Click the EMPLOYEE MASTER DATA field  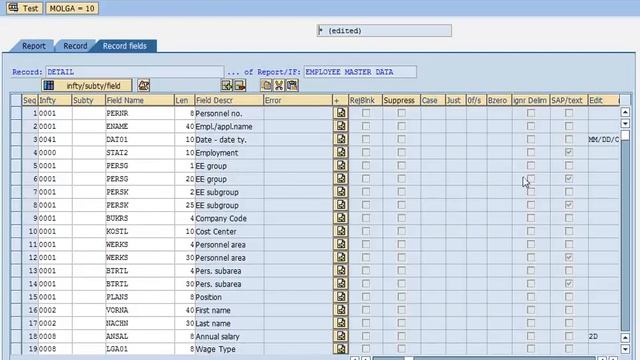point(360,72)
